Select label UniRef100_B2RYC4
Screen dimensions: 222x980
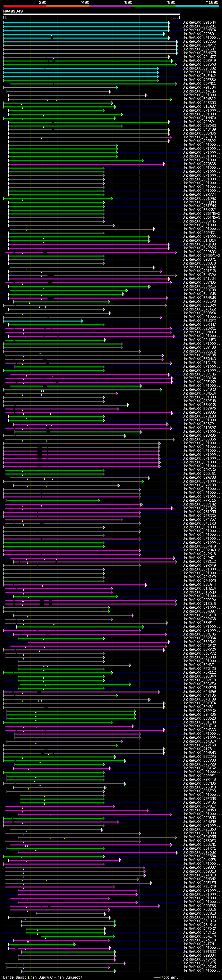click(x=199, y=194)
